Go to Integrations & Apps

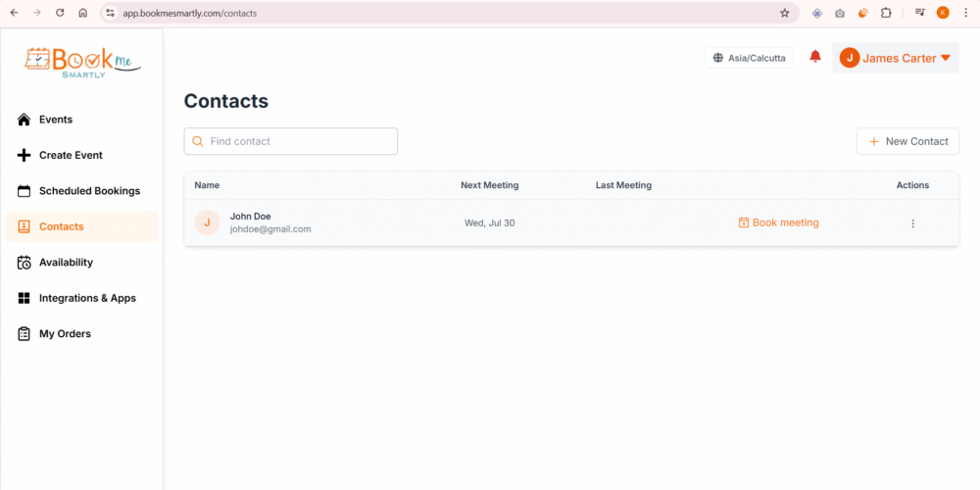point(87,298)
